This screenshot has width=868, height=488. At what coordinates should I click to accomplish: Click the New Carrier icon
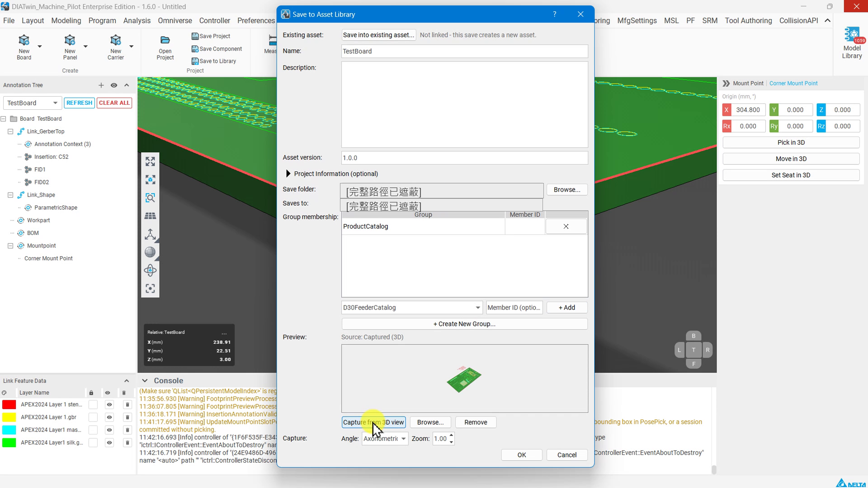(x=115, y=40)
